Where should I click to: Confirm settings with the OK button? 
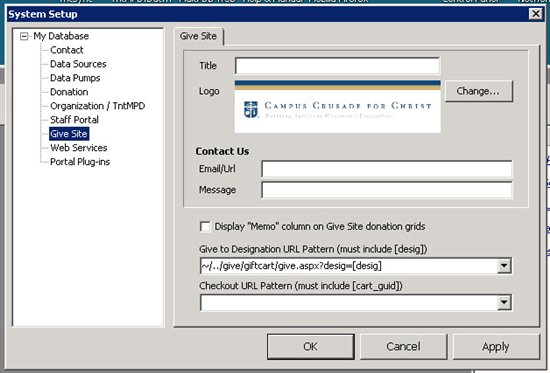click(x=311, y=347)
